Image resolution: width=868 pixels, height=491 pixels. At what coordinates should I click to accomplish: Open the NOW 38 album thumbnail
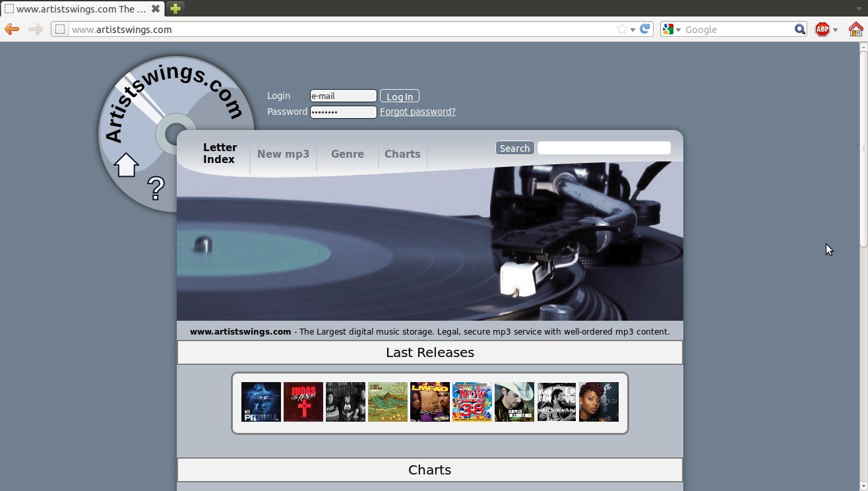point(472,402)
